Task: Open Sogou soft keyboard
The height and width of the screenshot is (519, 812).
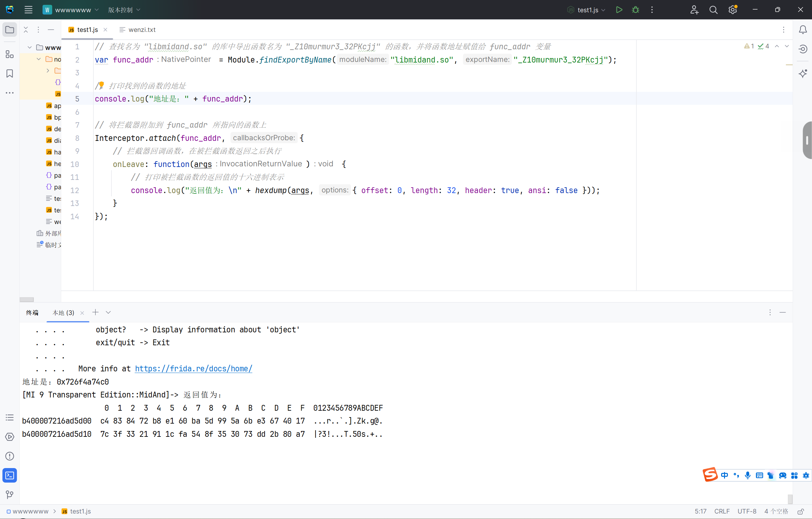Action: point(759,475)
